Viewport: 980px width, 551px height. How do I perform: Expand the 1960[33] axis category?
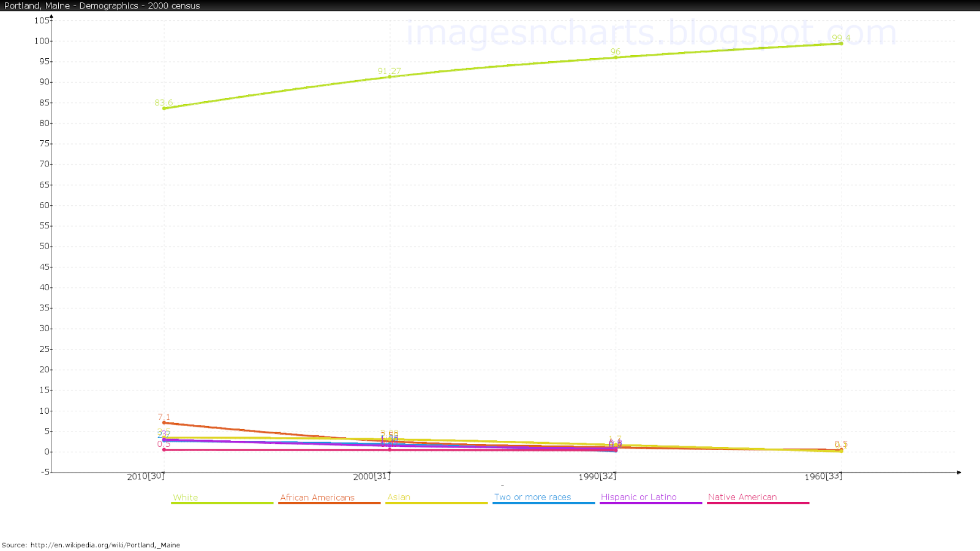[x=823, y=476]
